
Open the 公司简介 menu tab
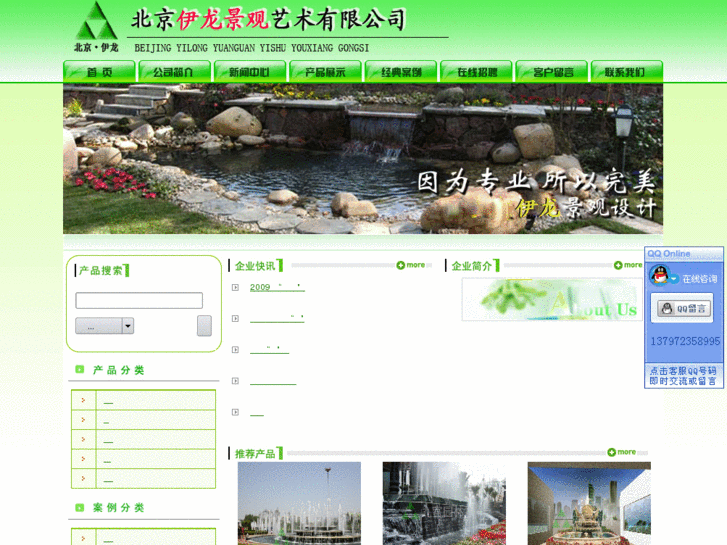(174, 72)
